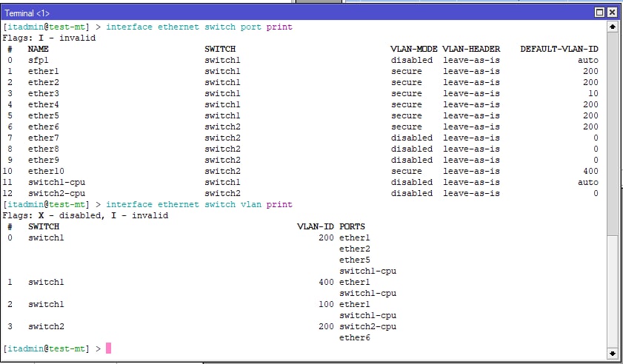Click 'leave-as-is' for switch2-cpu row
Screen dimensions: 623x364
click(x=472, y=194)
